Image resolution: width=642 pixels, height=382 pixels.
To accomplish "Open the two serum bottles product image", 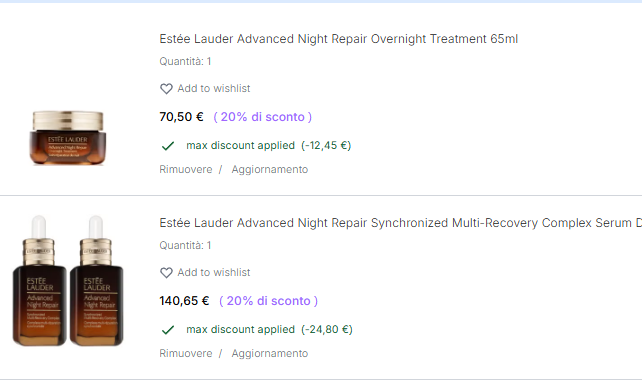I will 68,281.
